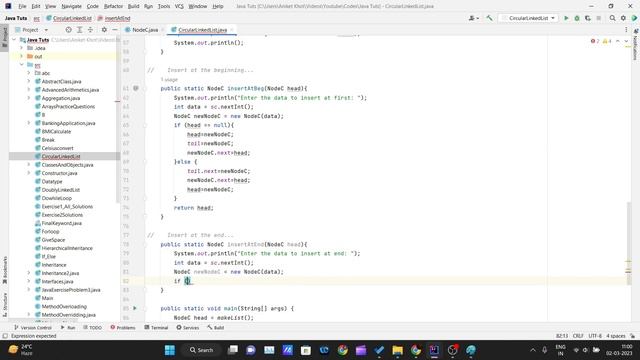This screenshot has height=360, width=640.
Task: Expand the .idea folder
Action: (x=22, y=48)
